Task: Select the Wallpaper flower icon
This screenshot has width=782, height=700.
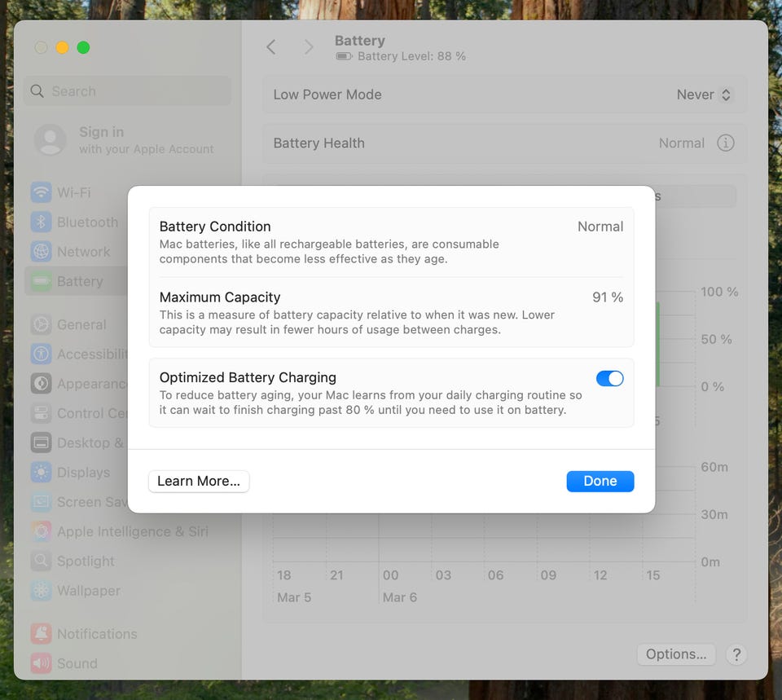Action: [41, 591]
